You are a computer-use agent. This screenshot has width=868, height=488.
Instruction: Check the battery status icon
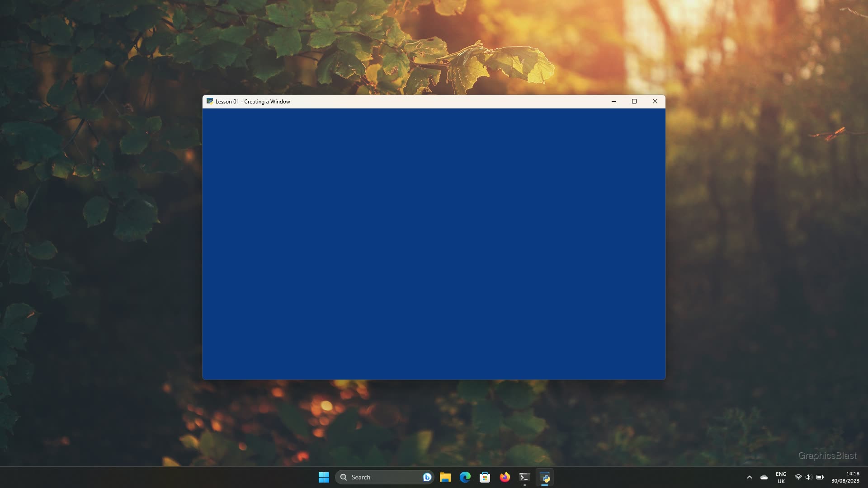tap(820, 477)
